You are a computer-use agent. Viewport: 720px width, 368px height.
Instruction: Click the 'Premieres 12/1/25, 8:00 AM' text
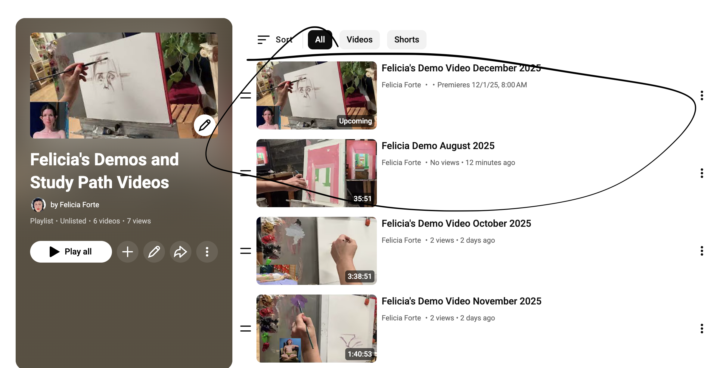point(482,85)
